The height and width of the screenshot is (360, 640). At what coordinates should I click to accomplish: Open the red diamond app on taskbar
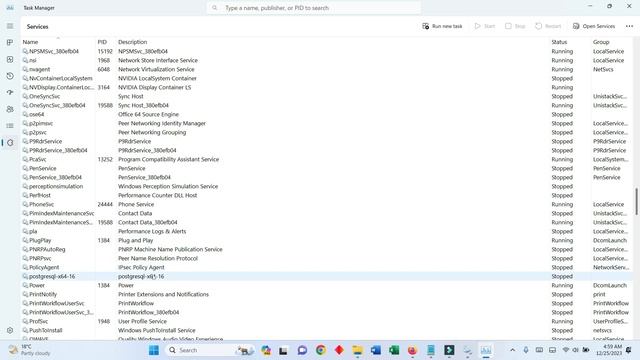339,350
